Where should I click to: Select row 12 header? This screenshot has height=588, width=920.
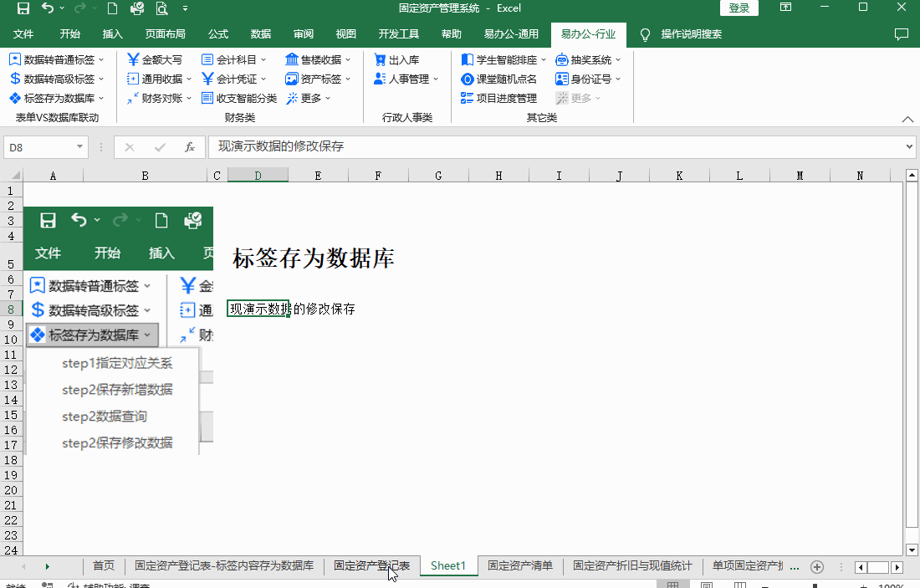(11, 370)
